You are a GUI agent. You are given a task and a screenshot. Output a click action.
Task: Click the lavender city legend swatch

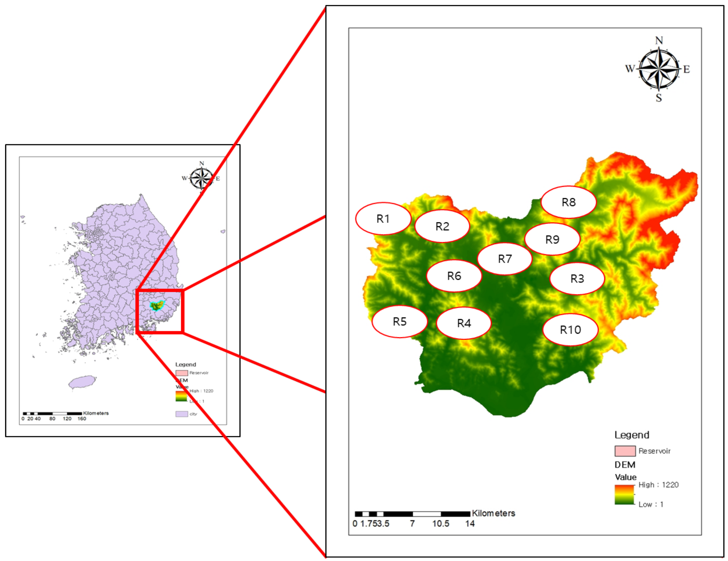coord(182,414)
